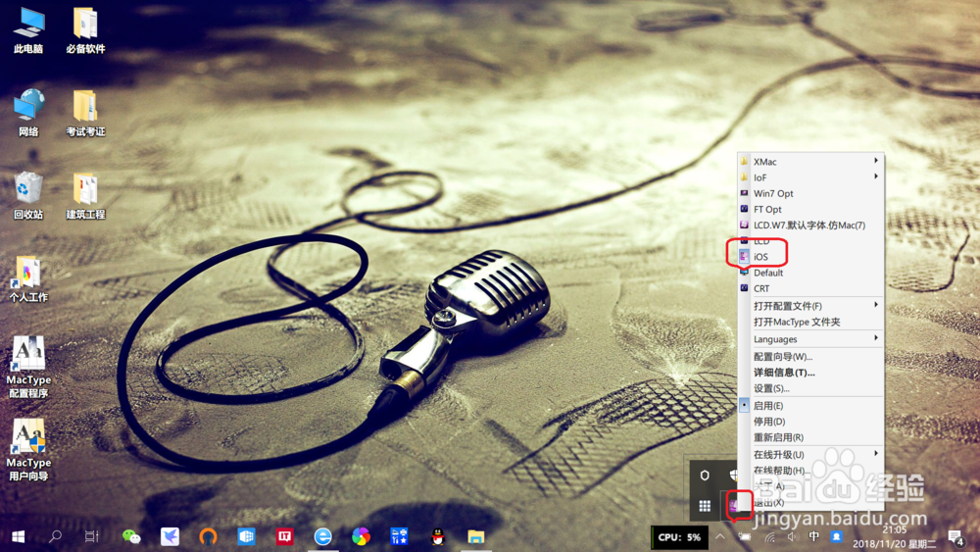Open 配置向导(W)... menu entry
Screen dimensions: 980x552
pos(811,356)
